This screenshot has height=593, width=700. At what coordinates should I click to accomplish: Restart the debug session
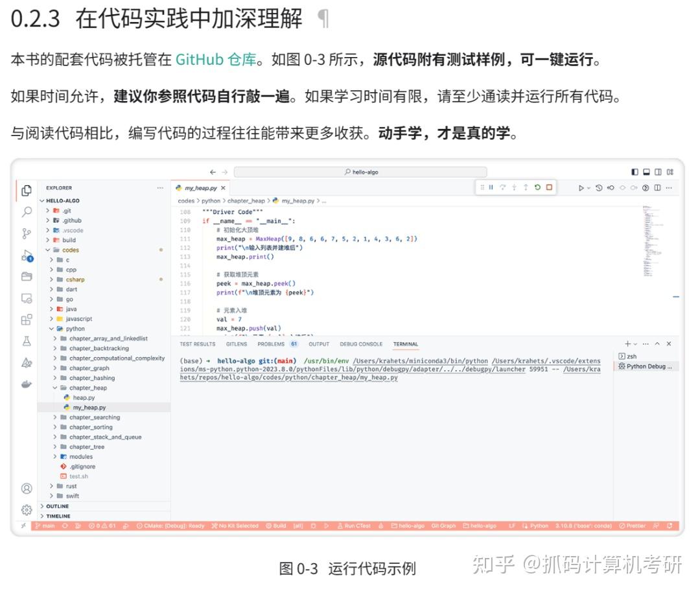pos(537,187)
